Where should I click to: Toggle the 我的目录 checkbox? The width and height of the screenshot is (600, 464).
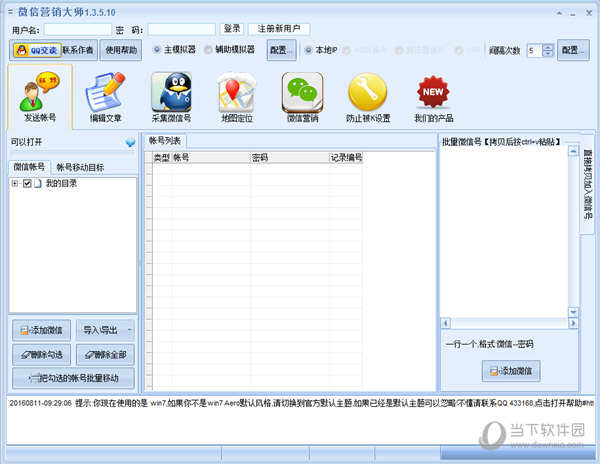pos(27,184)
